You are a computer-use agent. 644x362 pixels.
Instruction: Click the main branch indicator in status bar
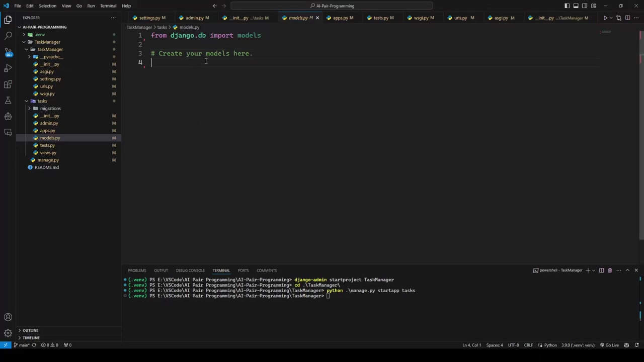(x=23, y=345)
